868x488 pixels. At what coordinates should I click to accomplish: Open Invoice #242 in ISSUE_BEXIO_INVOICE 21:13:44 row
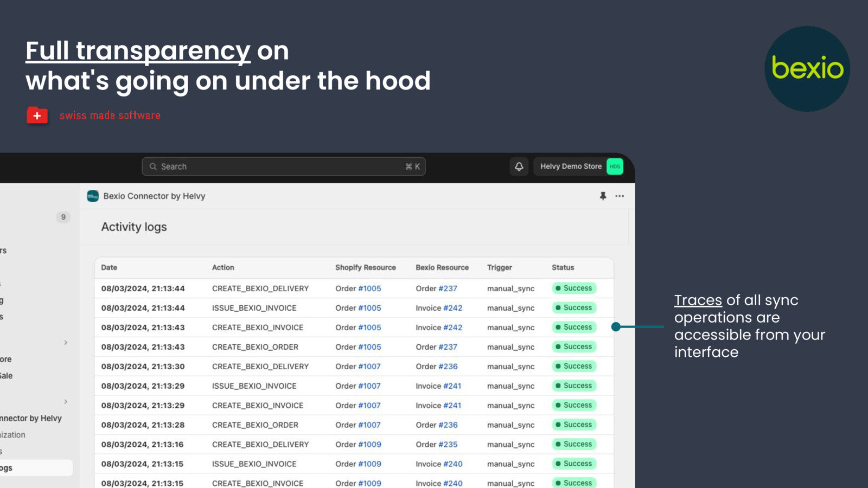point(453,308)
